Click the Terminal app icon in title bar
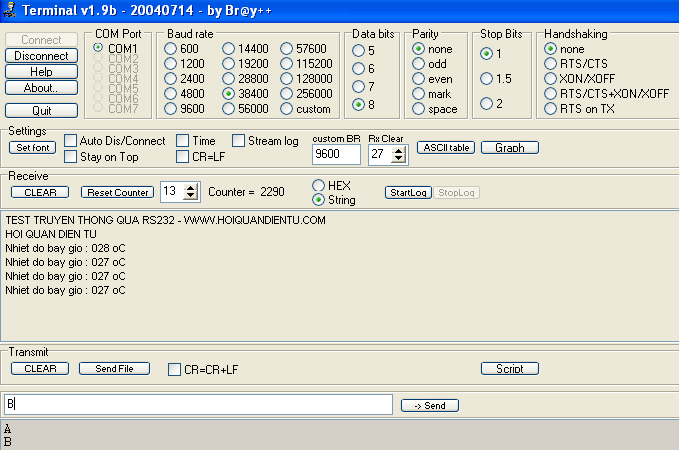Viewport: 679px width, 450px height. click(x=9, y=10)
